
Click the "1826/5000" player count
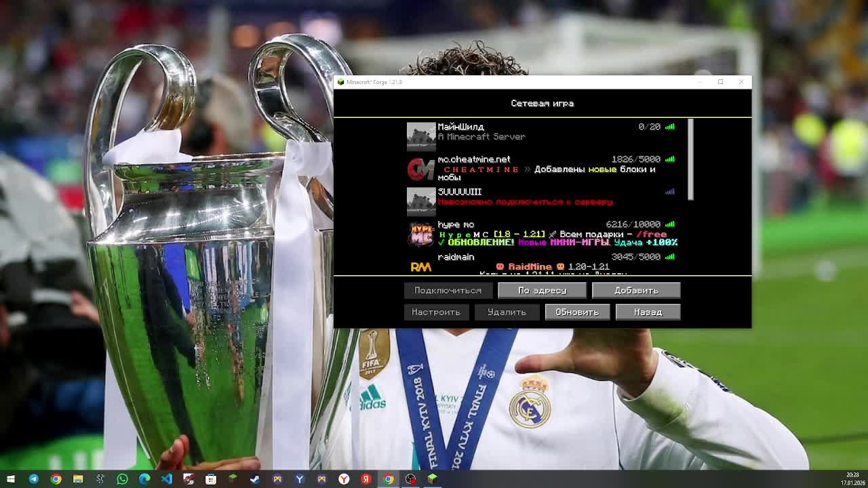click(635, 159)
